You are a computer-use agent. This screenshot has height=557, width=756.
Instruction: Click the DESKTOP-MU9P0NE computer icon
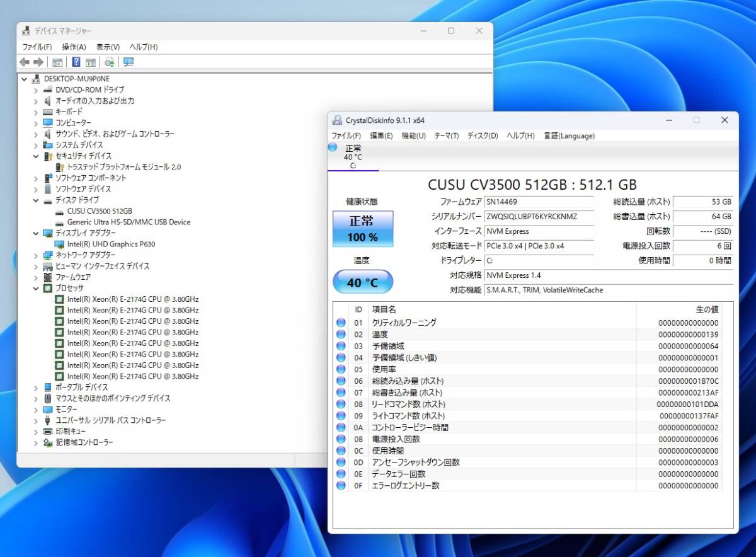37,79
